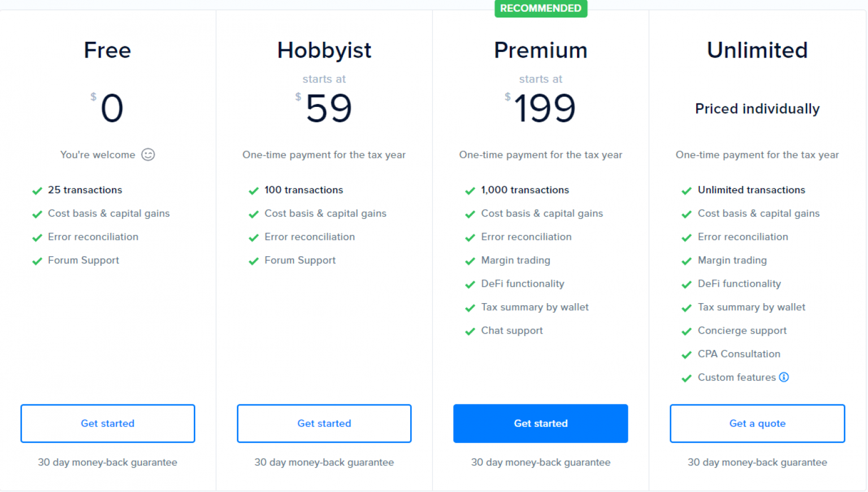Click the RECOMMENDED badge above Premium
The image size is (868, 492).
(x=540, y=8)
